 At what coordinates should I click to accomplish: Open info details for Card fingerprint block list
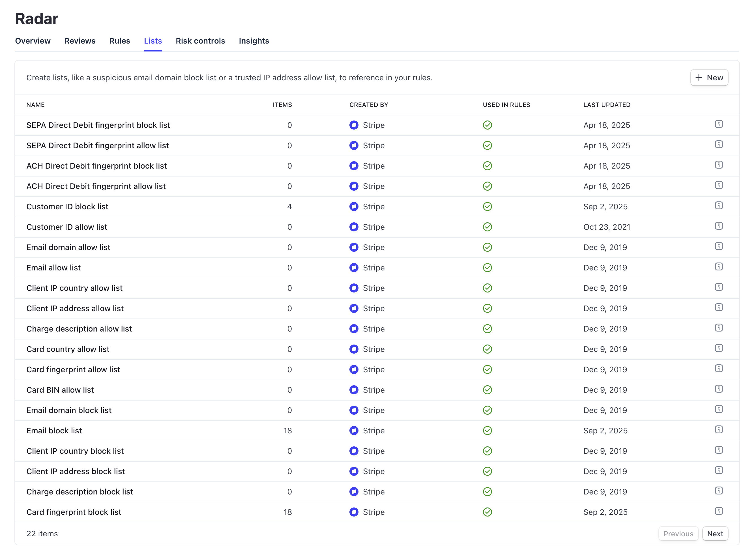click(x=719, y=511)
